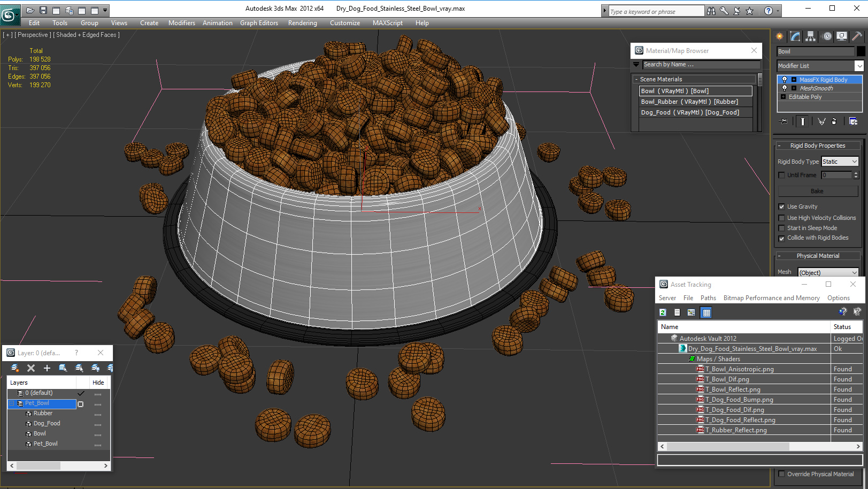This screenshot has height=489, width=868.
Task: Click Highlight Selected Objects' Layers icon
Action: [79, 368]
